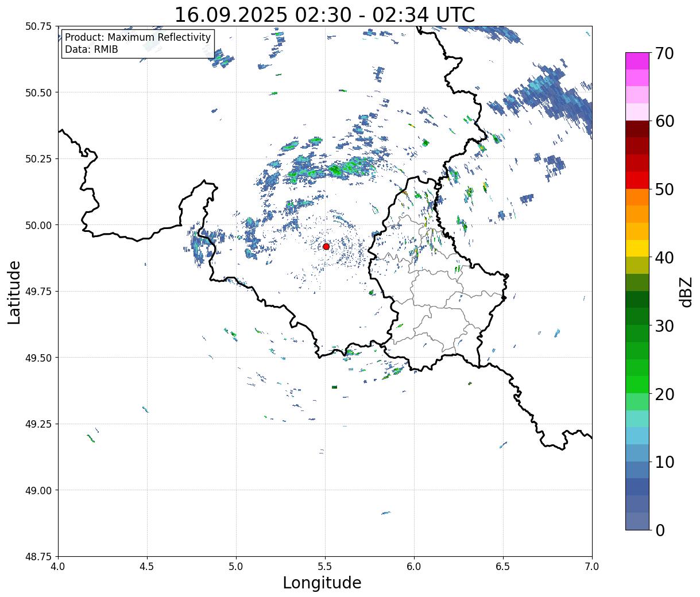700x597 pixels.
Task: Click the bright red colorbar segment above 50
Action: click(x=637, y=180)
